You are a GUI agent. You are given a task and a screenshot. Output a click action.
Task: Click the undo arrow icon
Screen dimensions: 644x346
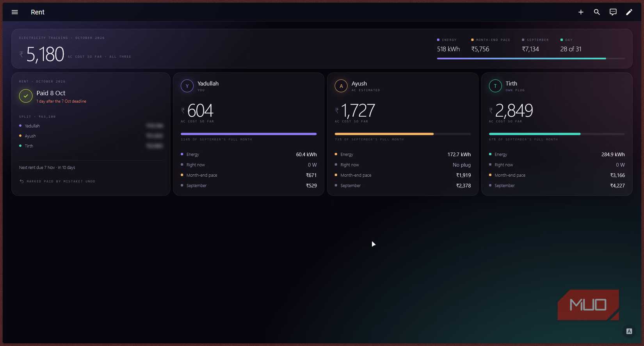[21, 181]
